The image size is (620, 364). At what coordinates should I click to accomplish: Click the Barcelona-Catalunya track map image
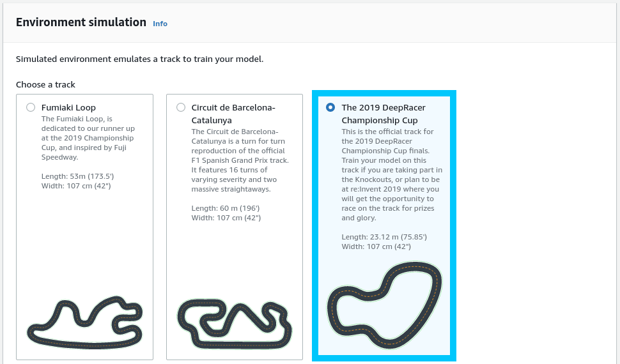pyautogui.click(x=234, y=323)
